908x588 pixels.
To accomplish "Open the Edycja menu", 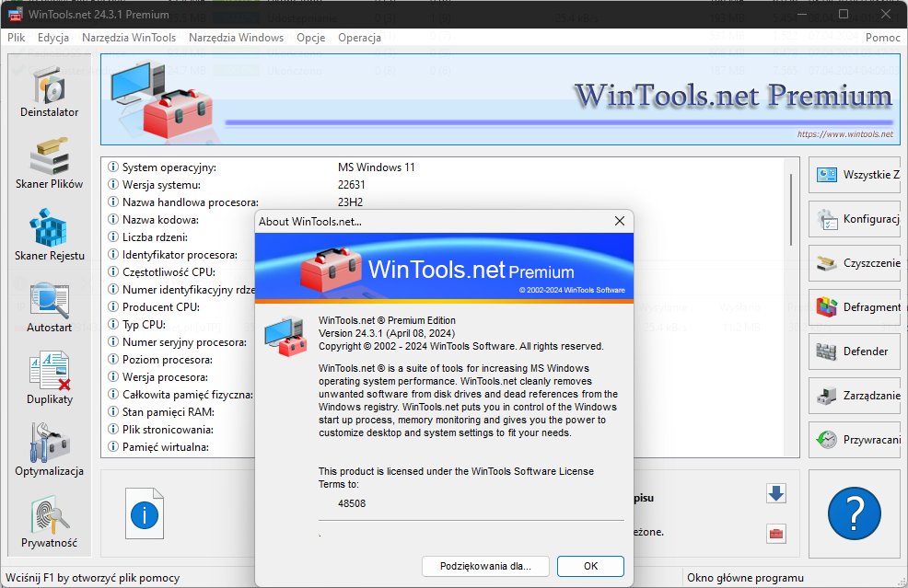I will click(x=53, y=38).
